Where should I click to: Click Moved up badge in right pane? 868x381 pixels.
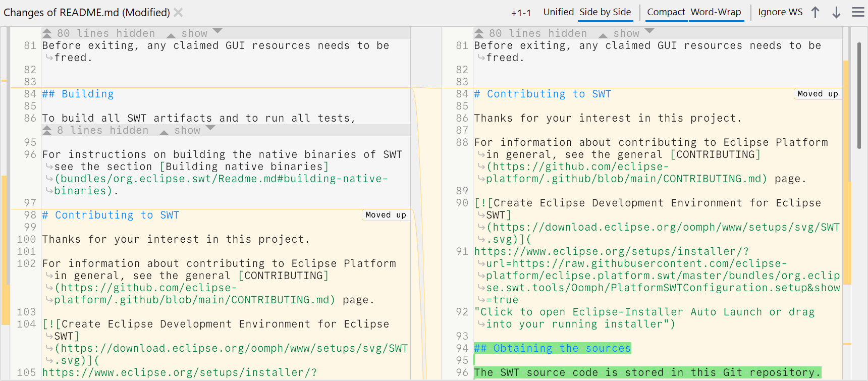click(818, 94)
